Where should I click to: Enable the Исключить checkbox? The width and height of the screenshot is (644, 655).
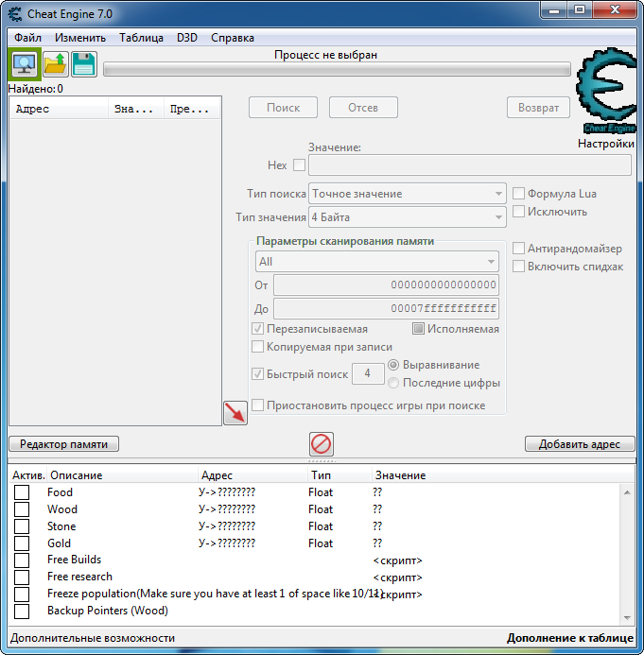(518, 212)
